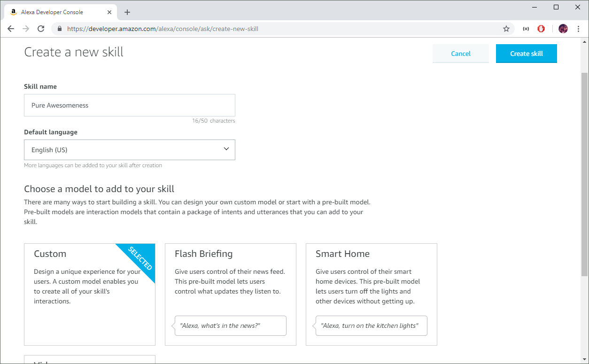
Task: Click the 'Create a new skill' heading
Action: (74, 52)
